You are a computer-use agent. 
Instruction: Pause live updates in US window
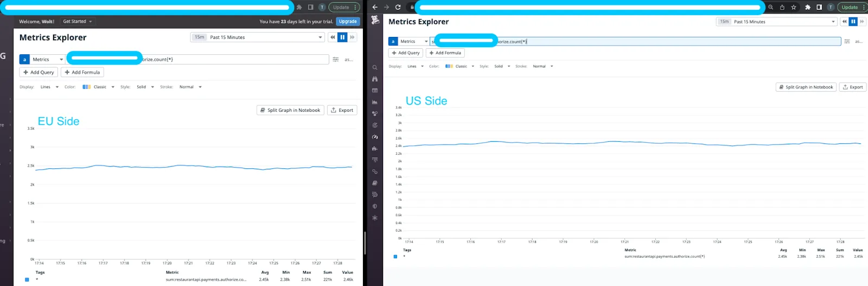coord(853,22)
